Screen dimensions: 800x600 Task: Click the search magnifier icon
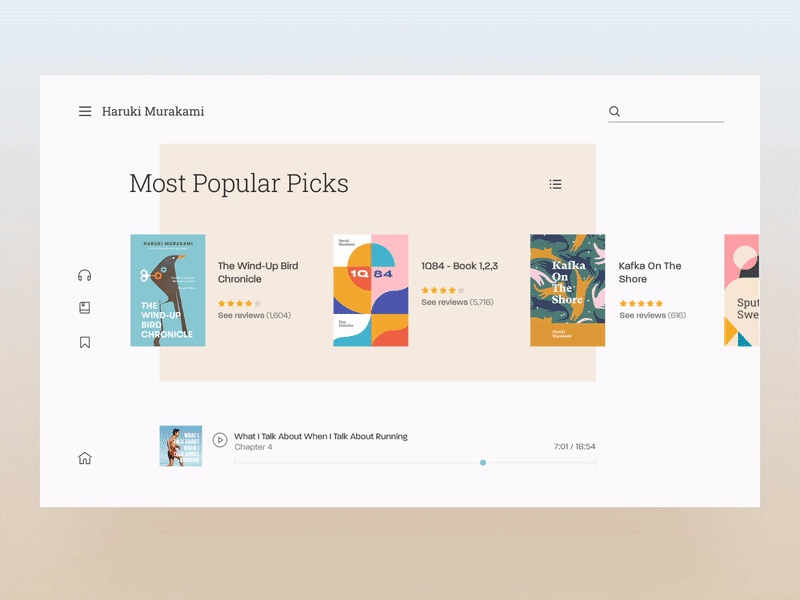[x=614, y=111]
